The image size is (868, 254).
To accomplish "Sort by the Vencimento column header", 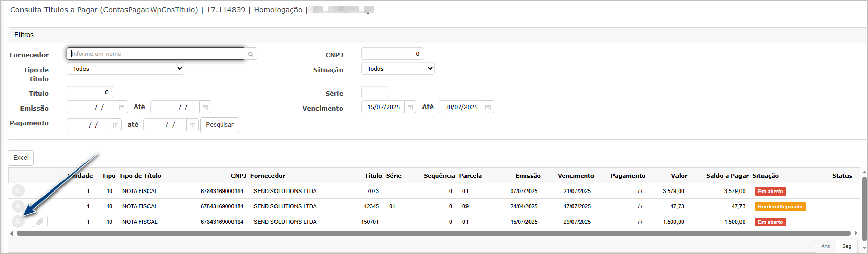I will (576, 176).
